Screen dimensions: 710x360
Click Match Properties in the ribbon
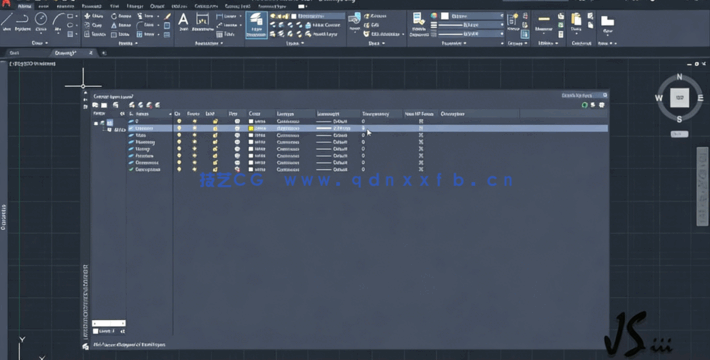[x=419, y=24]
